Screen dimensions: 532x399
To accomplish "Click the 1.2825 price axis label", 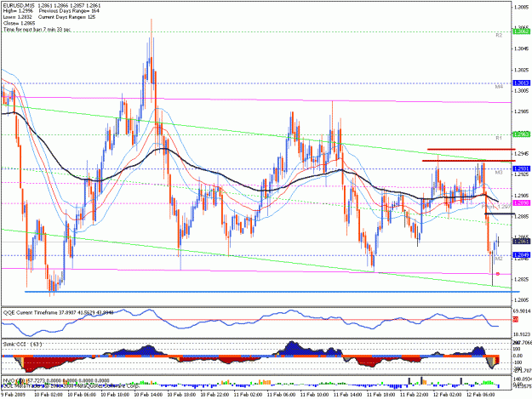I will [522, 279].
